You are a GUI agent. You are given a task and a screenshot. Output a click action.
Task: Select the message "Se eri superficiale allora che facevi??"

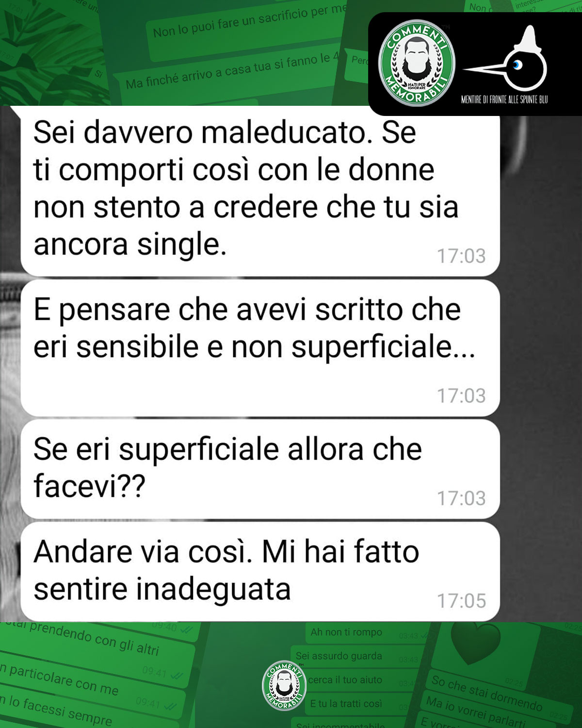(x=260, y=469)
